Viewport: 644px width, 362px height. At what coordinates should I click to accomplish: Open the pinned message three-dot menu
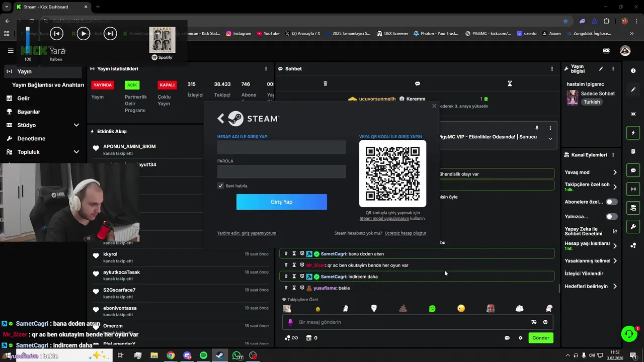[x=550, y=128]
